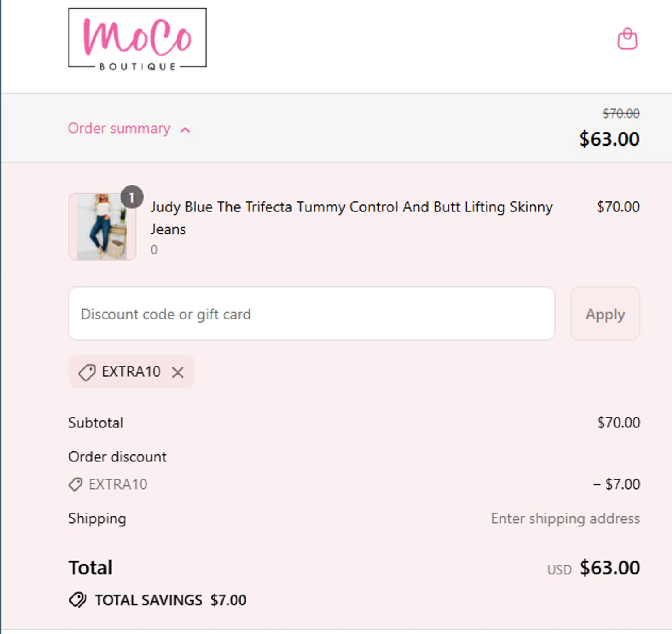Click the Discount code or gift card field

(311, 314)
